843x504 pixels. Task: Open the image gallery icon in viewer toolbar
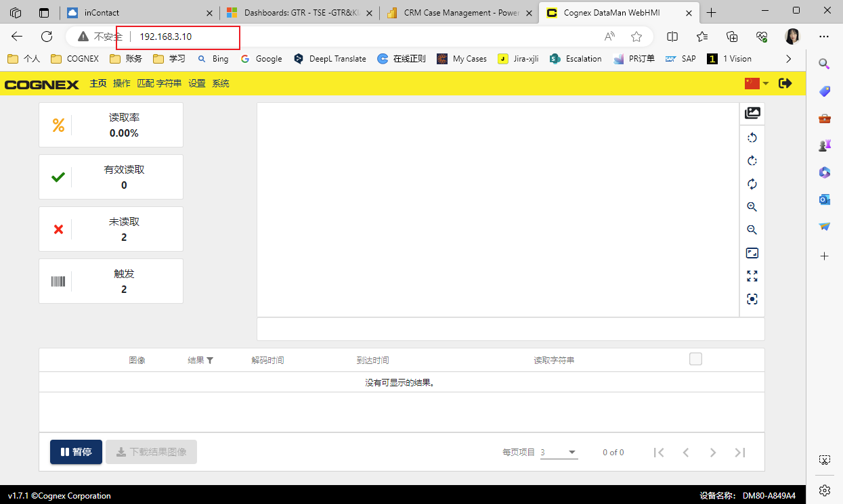[752, 114]
